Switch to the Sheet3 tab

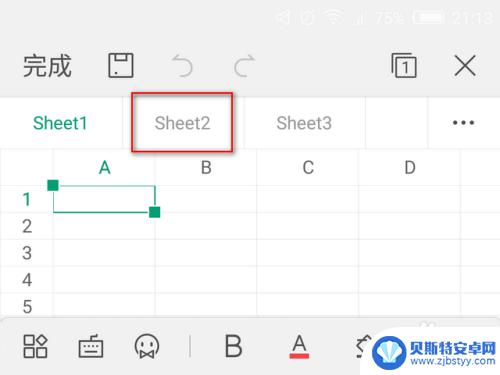[304, 123]
